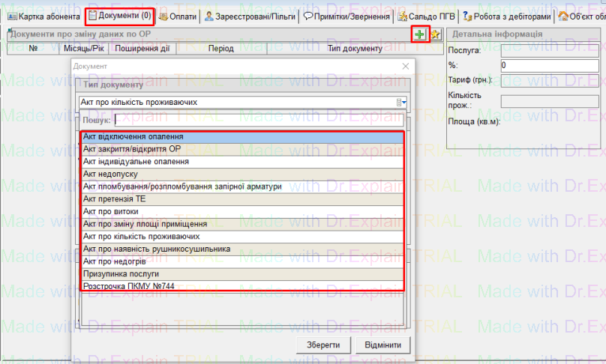
Task: Click into the Пошук search field
Action: click(x=258, y=120)
